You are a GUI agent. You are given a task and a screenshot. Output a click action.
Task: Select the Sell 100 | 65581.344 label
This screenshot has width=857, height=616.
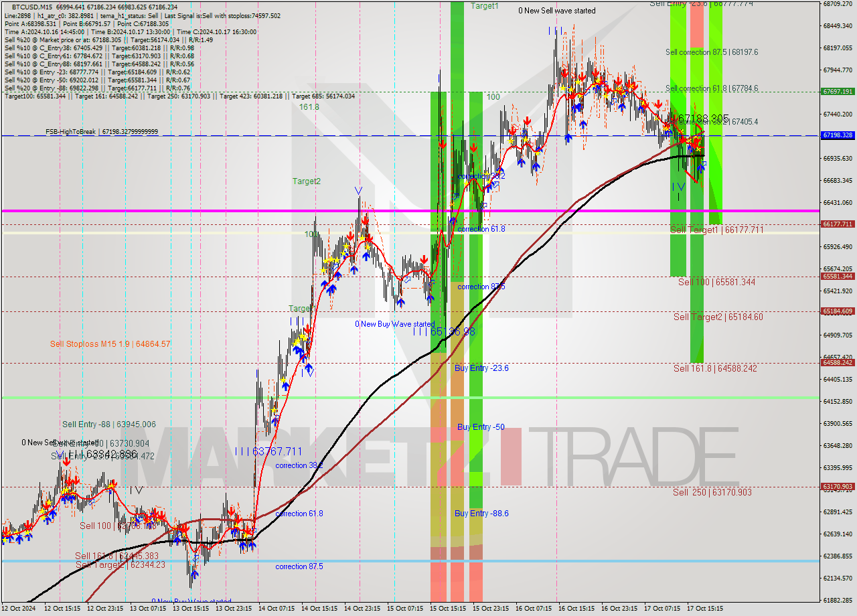[716, 283]
